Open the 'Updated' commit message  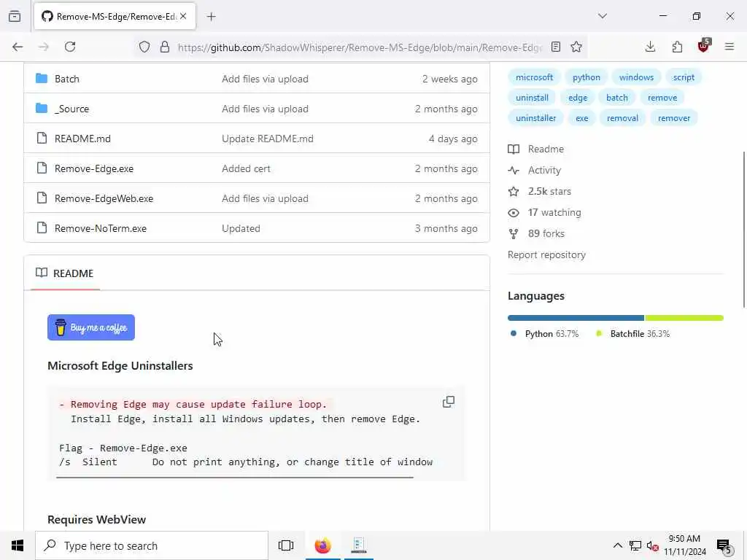[x=241, y=228]
